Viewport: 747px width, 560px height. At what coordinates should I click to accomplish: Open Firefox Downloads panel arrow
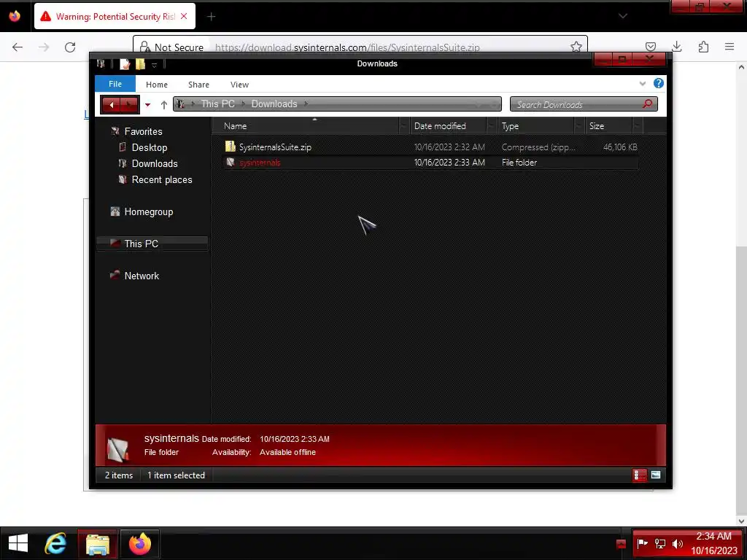point(676,47)
